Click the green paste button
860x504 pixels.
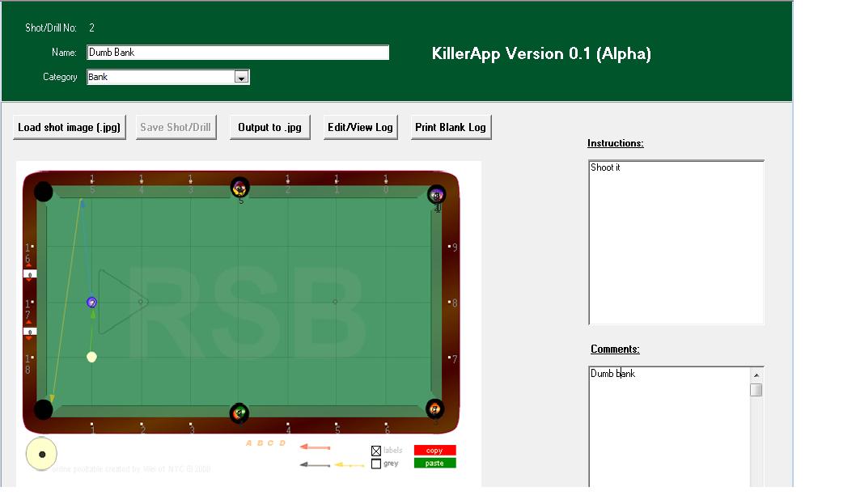[x=434, y=464]
